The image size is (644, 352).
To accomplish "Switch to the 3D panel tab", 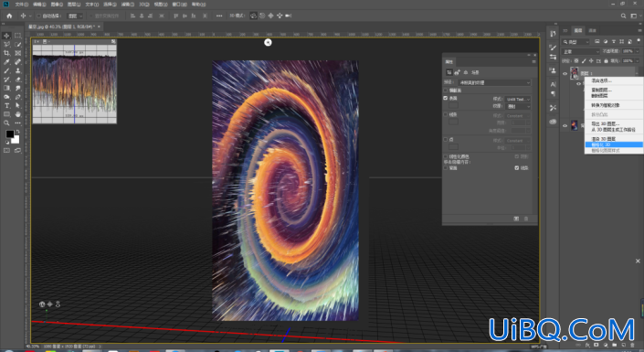I will (565, 30).
